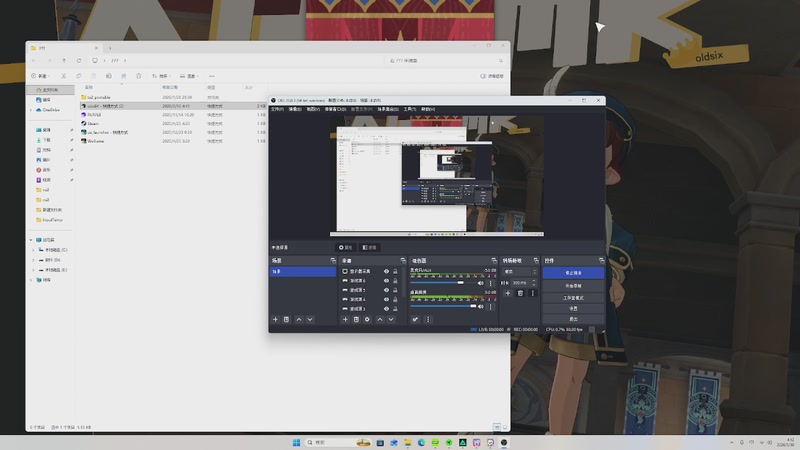Open OBS 工具(T) Tools menu
The width and height of the screenshot is (800, 450).
pyautogui.click(x=410, y=109)
